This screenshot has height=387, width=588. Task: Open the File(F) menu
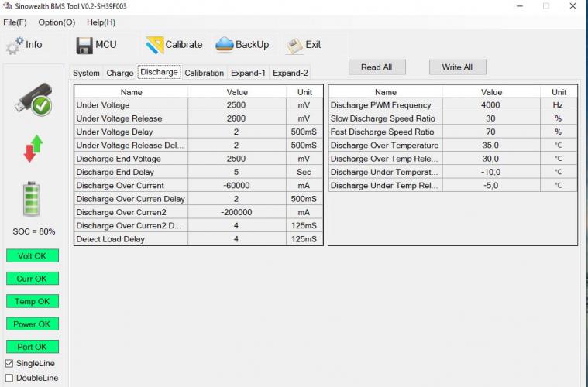(x=15, y=22)
